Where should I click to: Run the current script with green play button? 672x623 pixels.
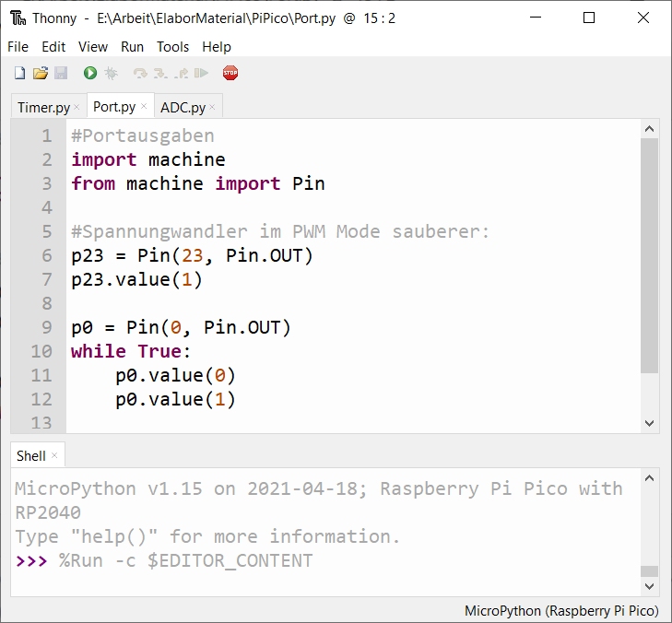click(x=90, y=73)
